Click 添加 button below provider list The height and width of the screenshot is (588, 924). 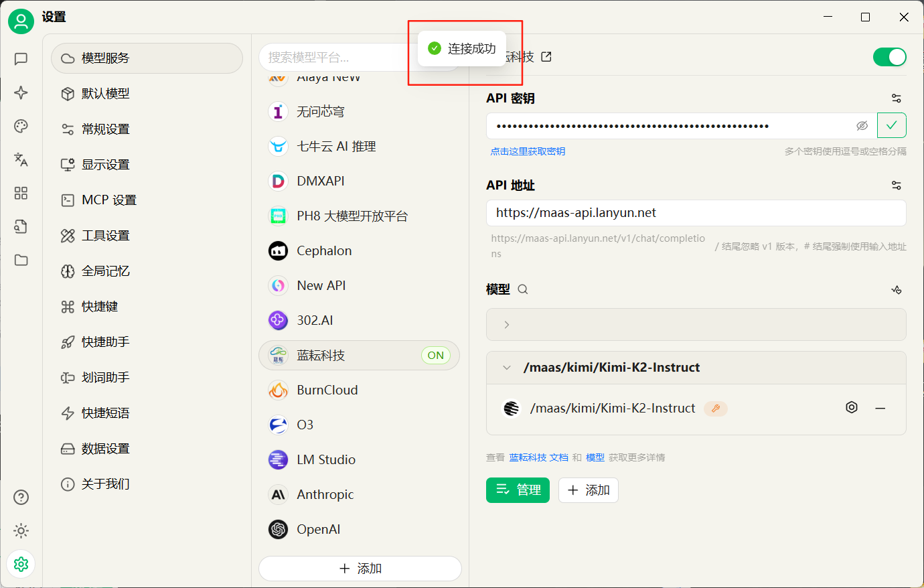point(360,569)
